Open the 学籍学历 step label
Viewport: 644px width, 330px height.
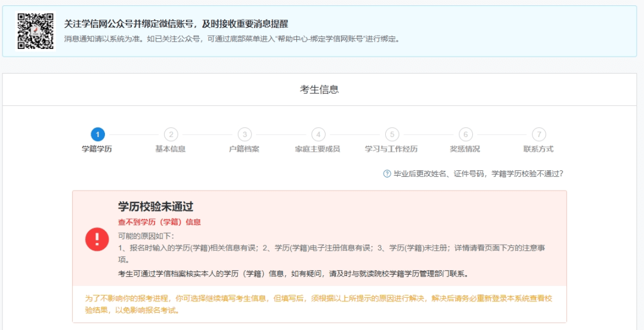[x=97, y=149]
